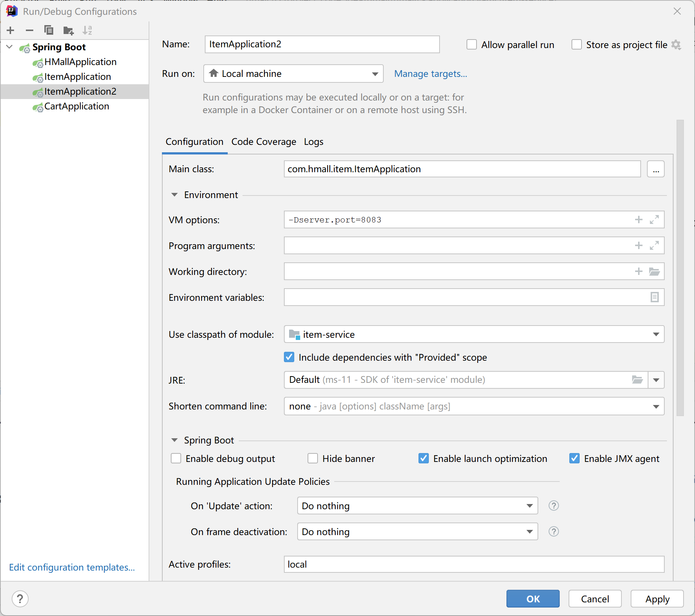Add a new configuration with plus icon
This screenshot has height=616, width=695.
(10, 30)
